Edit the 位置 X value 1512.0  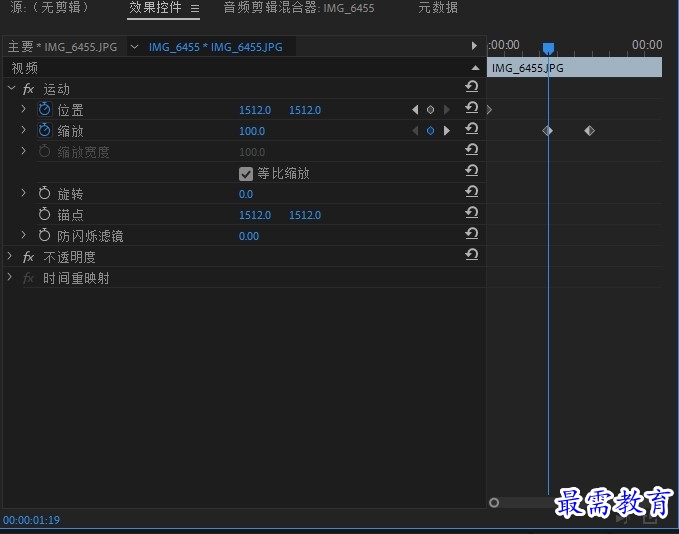point(255,110)
